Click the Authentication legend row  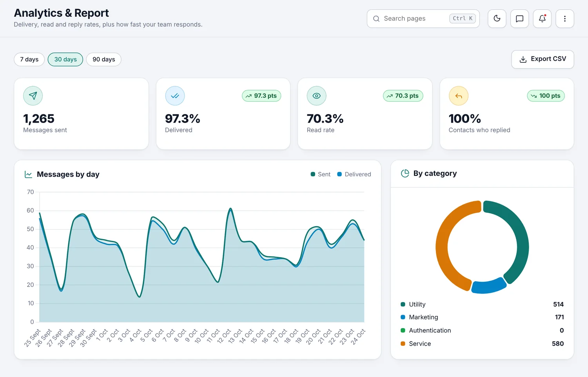click(482, 330)
